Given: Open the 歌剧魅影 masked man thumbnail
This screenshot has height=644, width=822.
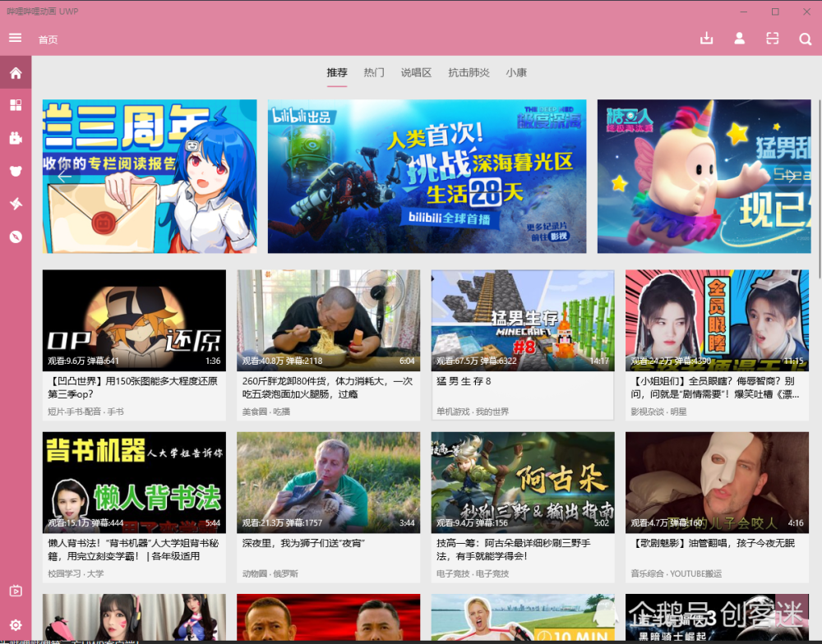Looking at the screenshot, I should [x=717, y=482].
